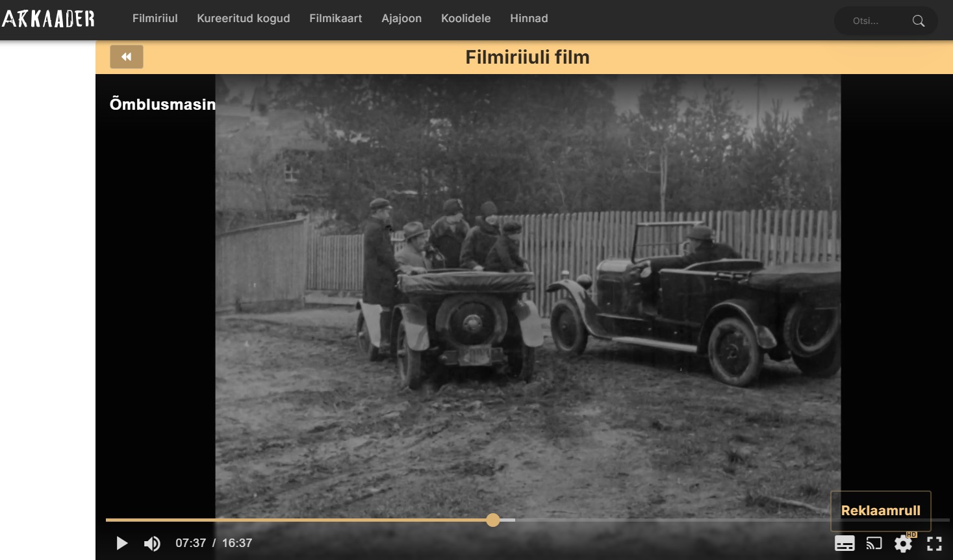Click the double-arrow back button
The height and width of the screenshot is (560, 953).
point(127,57)
